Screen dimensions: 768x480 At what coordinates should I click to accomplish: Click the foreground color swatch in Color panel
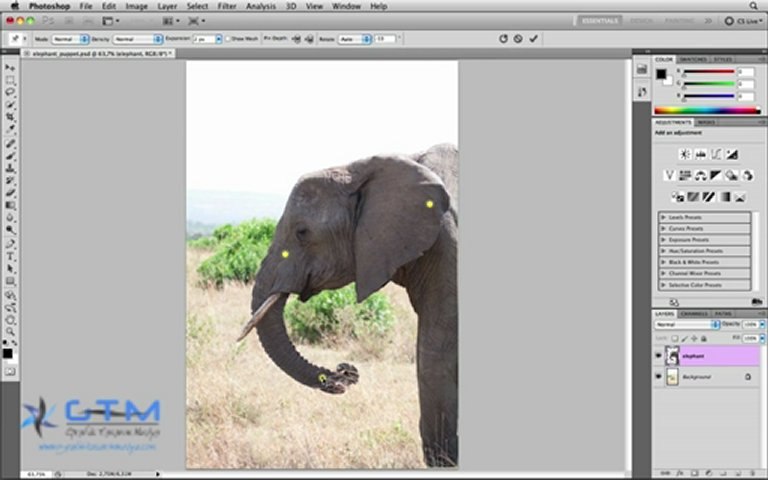point(661,74)
